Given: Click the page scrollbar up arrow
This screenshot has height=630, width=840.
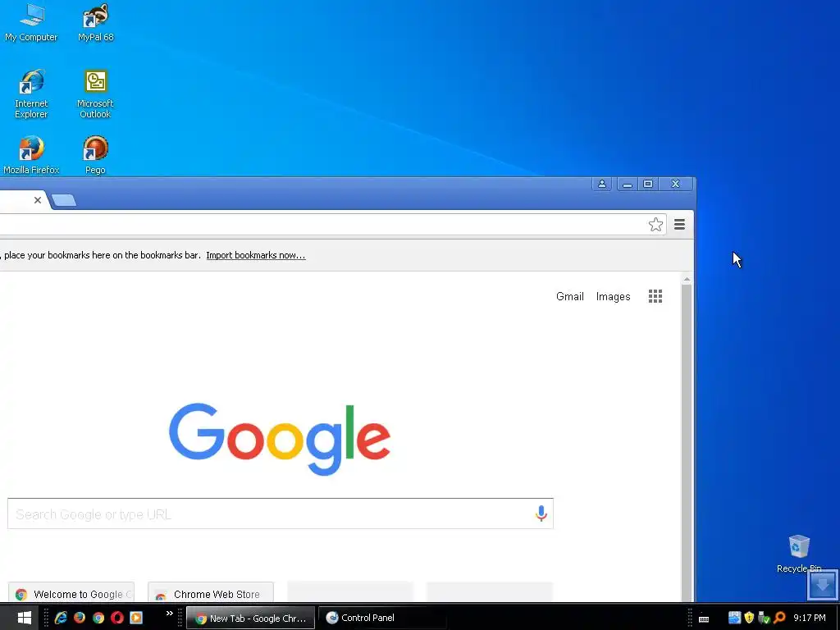Looking at the screenshot, I should coord(687,279).
